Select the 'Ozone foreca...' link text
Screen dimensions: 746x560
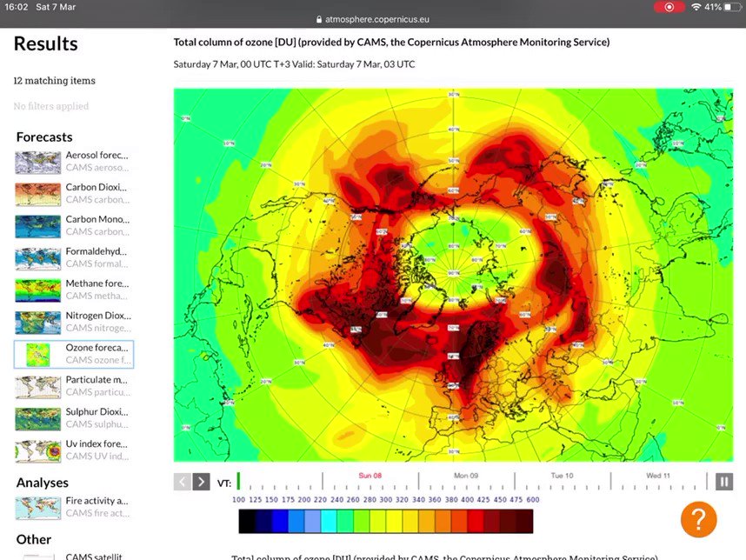tap(97, 347)
